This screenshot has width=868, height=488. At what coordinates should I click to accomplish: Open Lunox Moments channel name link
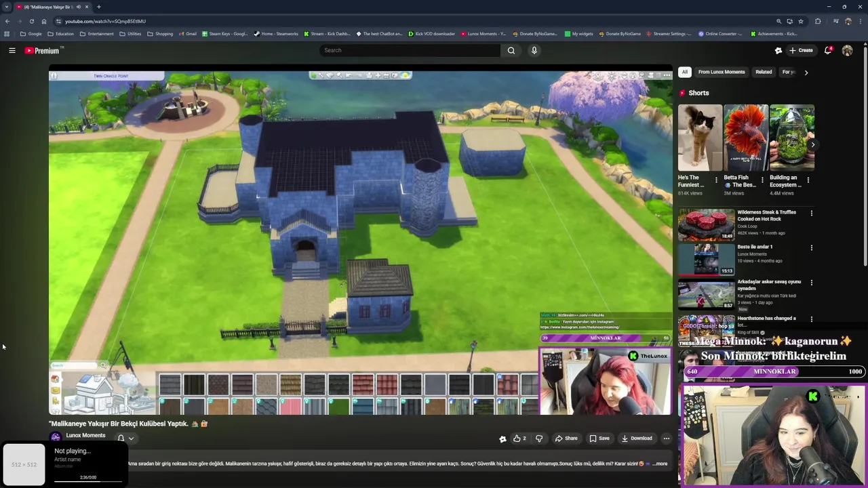click(x=85, y=436)
